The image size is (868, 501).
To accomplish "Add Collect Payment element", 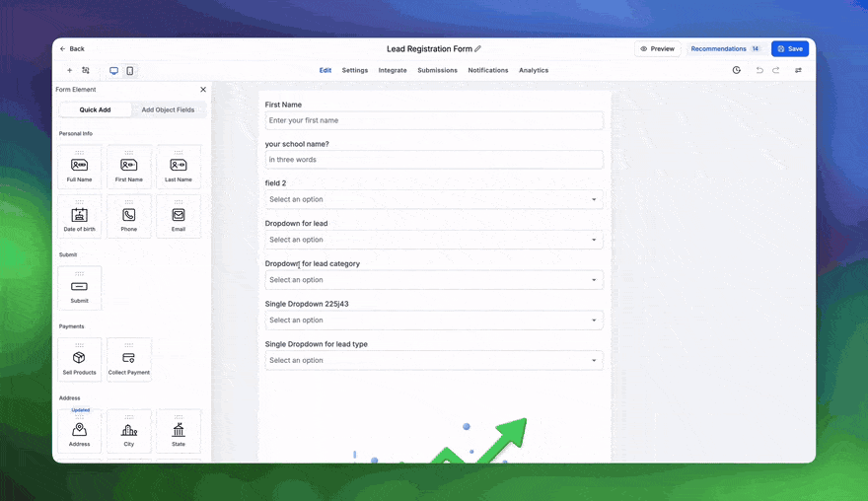I will (129, 360).
